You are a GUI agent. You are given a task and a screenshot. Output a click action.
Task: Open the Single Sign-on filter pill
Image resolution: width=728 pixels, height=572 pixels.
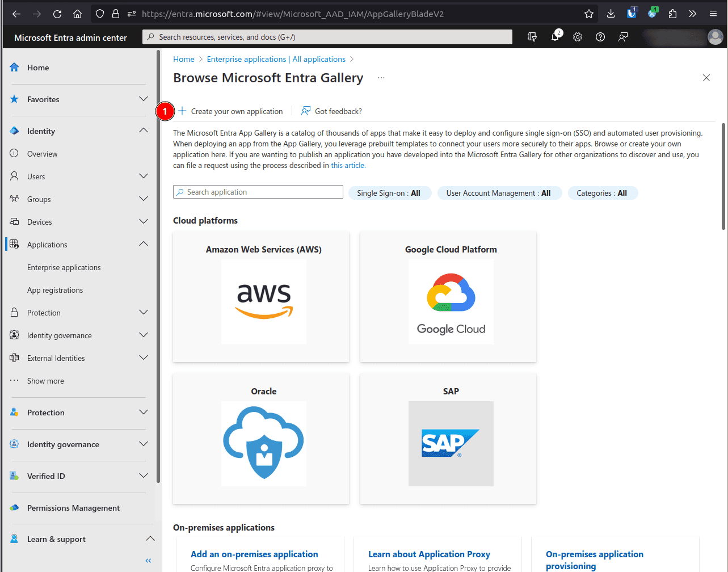pos(389,193)
